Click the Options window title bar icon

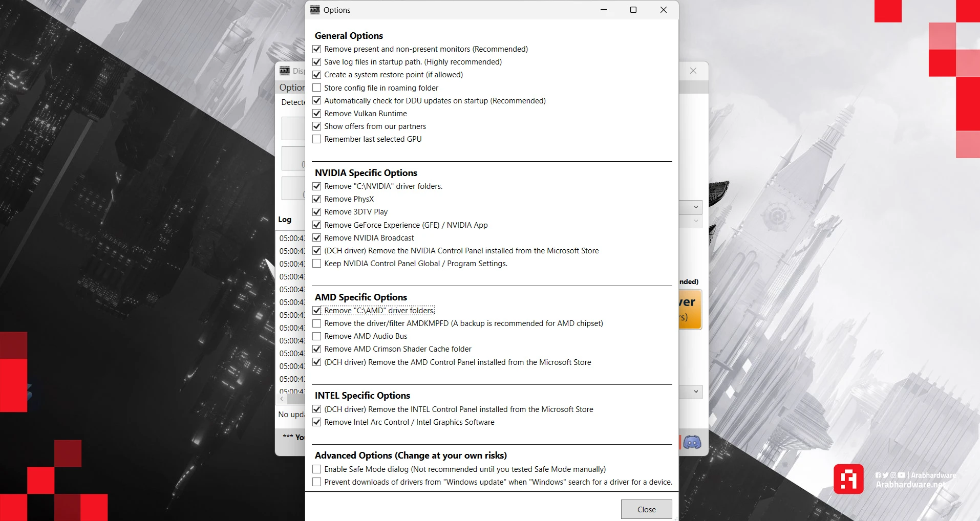(315, 10)
